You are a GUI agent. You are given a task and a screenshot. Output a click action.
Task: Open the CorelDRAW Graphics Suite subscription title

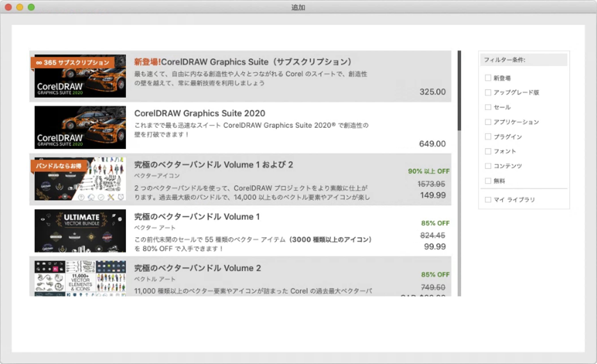point(242,62)
